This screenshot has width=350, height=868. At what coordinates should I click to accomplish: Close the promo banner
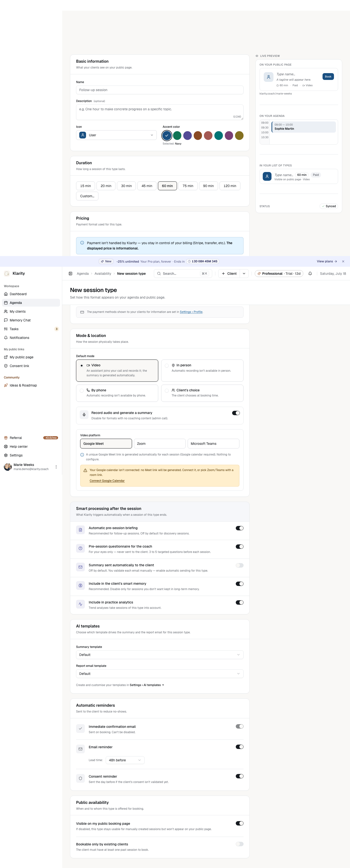click(x=343, y=261)
